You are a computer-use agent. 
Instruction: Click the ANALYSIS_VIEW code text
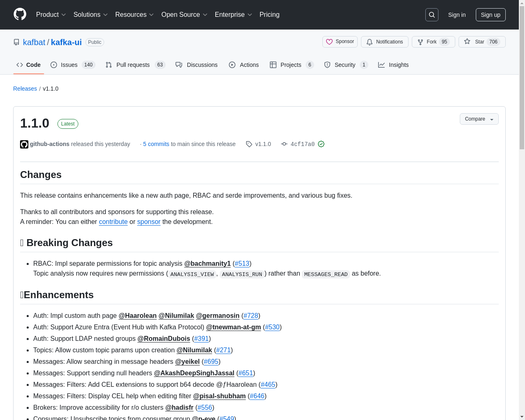click(192, 274)
